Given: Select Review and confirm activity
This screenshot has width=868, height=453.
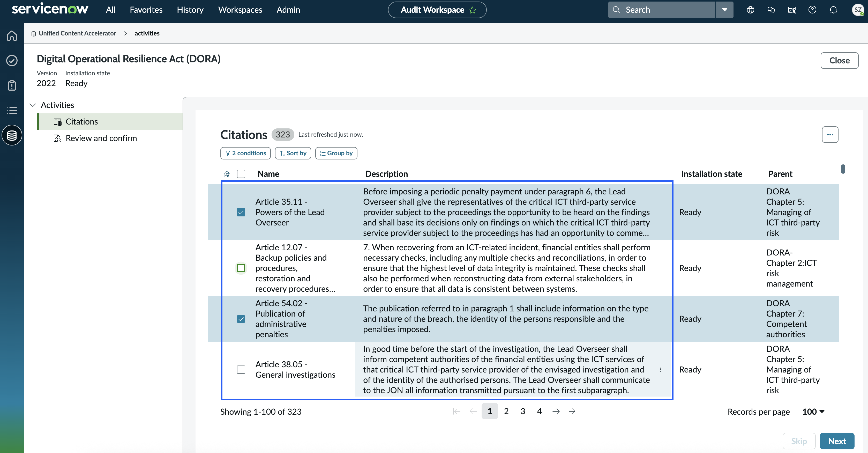Looking at the screenshot, I should tap(101, 138).
